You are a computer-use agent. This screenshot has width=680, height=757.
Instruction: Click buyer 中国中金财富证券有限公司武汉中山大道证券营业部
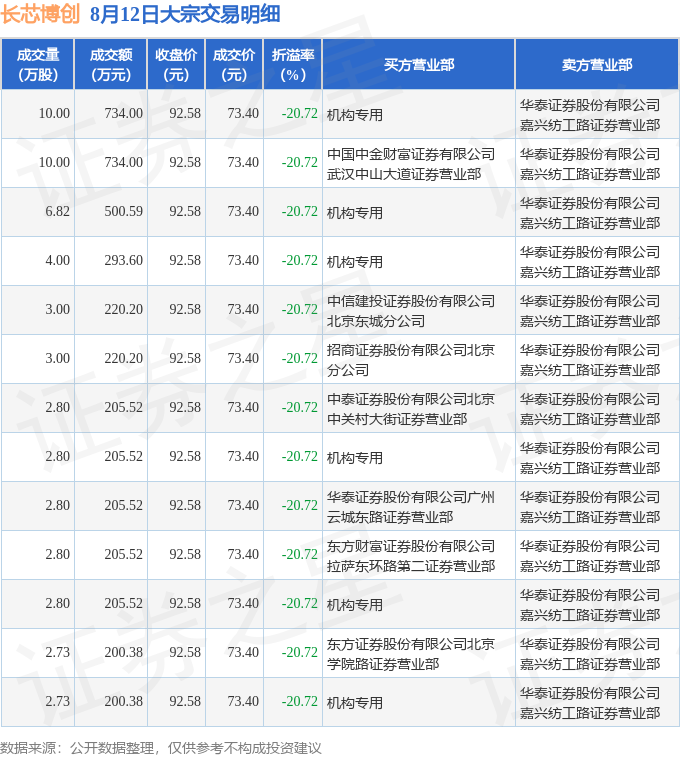coord(411,164)
